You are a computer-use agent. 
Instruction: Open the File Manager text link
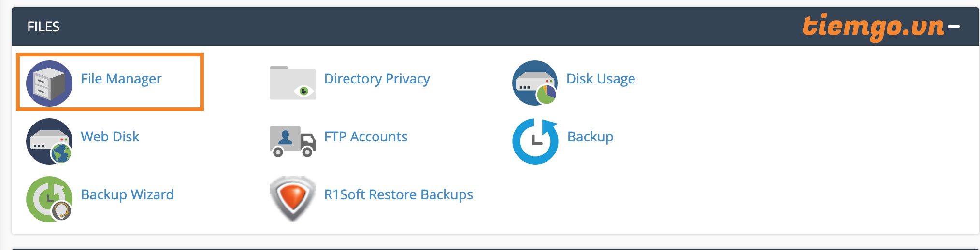[121, 79]
